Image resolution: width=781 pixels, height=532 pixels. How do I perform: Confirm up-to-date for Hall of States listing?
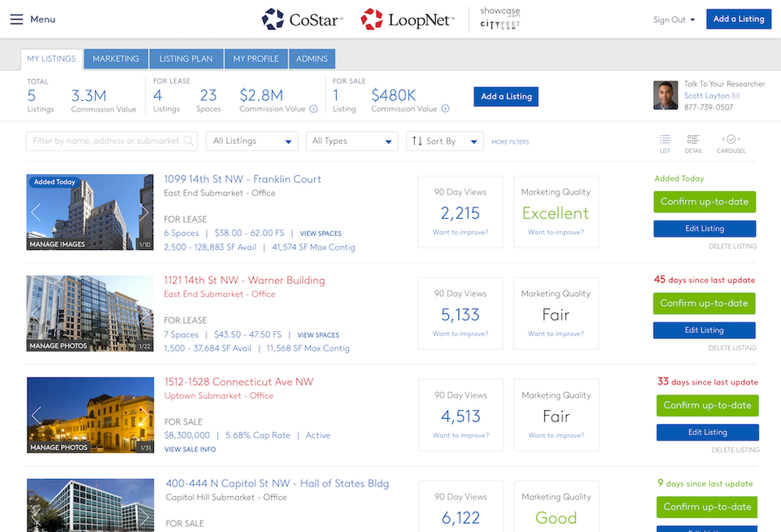coord(707,507)
